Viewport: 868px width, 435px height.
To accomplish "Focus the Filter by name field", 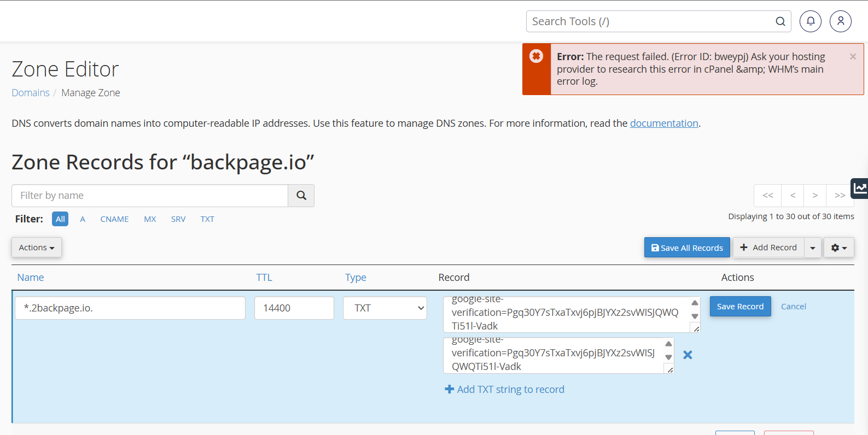I will tap(150, 196).
